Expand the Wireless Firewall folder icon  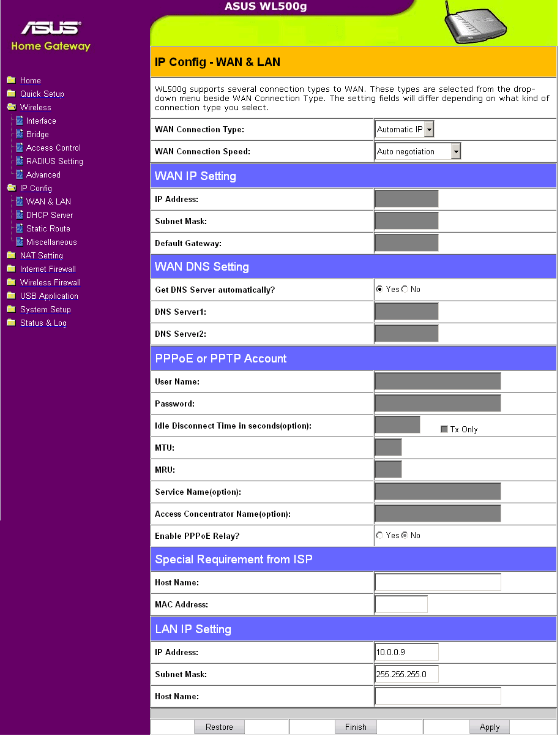pos(11,282)
